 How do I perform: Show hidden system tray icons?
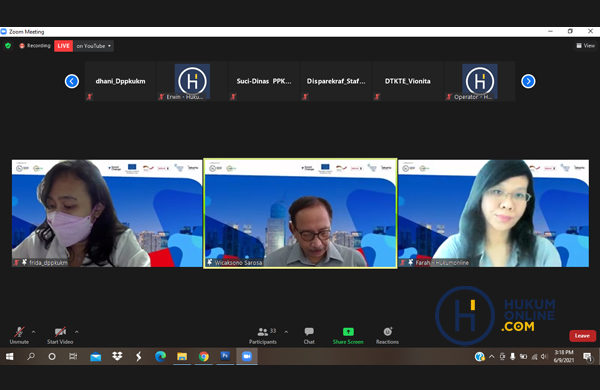pyautogui.click(x=492, y=357)
